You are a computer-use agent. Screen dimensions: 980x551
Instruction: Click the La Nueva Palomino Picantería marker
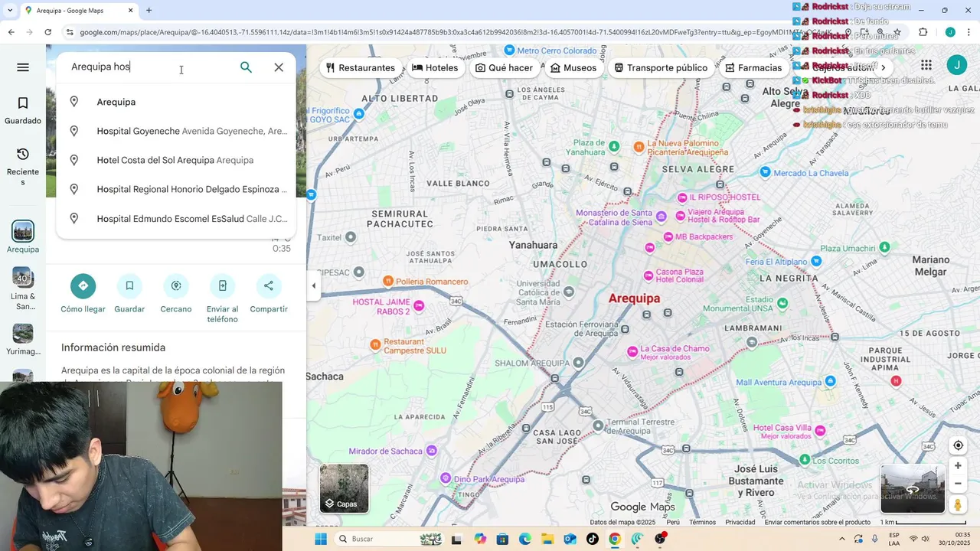tap(639, 147)
